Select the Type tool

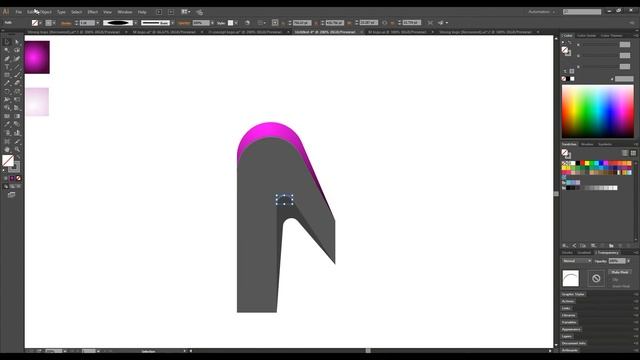point(7,67)
